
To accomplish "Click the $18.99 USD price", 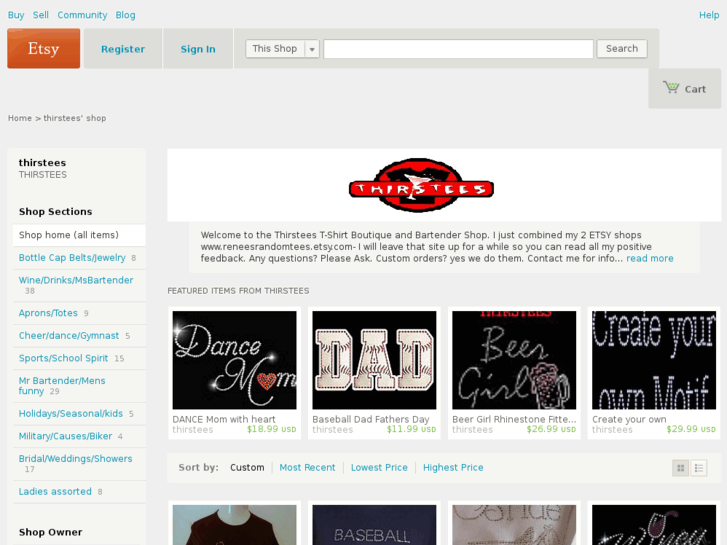I will pos(272,429).
